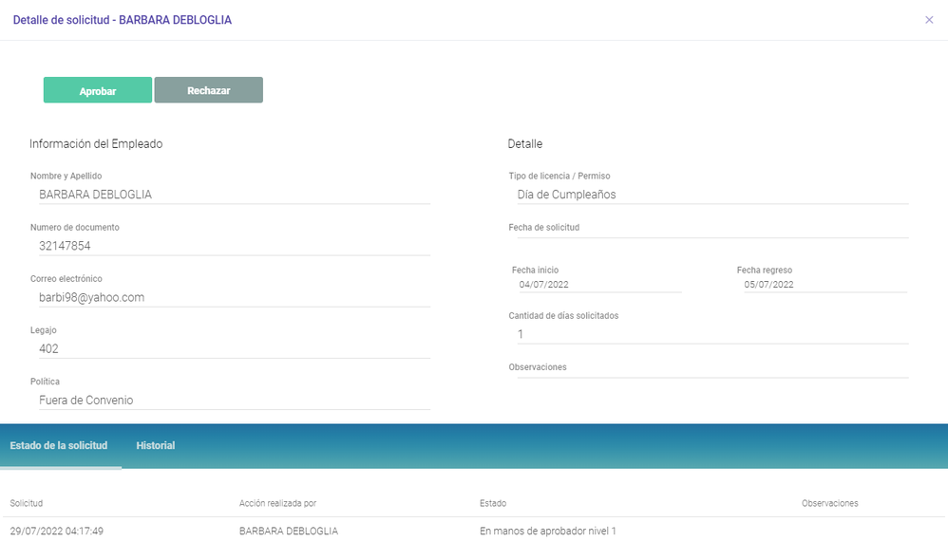Reject the request with Rechazar
This screenshot has height=560, width=948.
[x=209, y=90]
